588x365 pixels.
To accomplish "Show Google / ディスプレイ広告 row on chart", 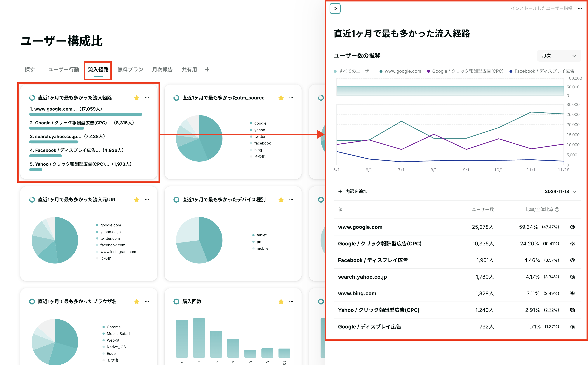I will pyautogui.click(x=573, y=327).
